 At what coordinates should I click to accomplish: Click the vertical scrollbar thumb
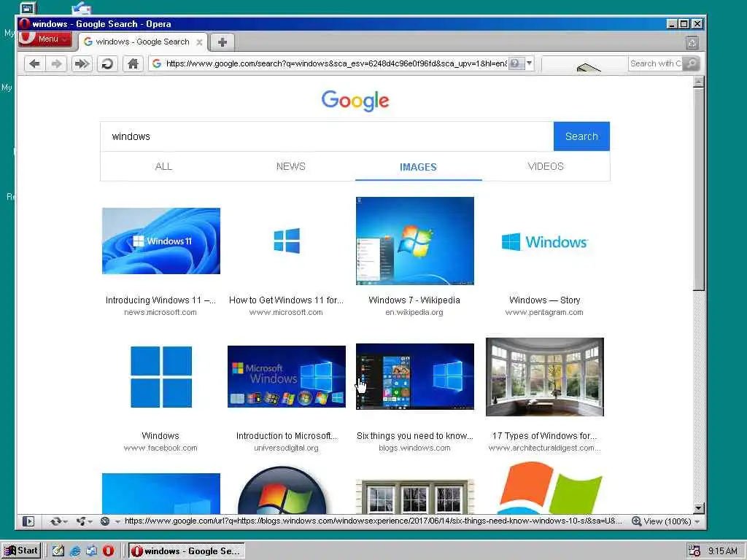point(698,189)
